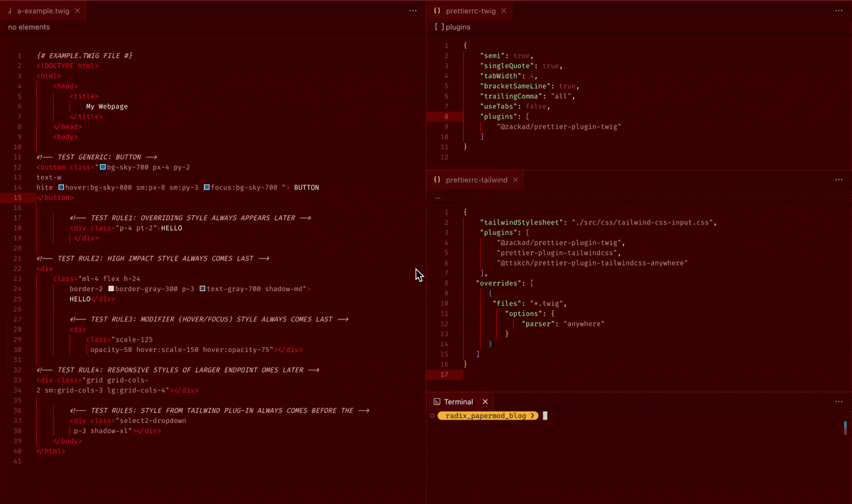Image resolution: width=852 pixels, height=504 pixels.
Task: Open more actions menu for Terminal panel
Action: click(x=839, y=402)
